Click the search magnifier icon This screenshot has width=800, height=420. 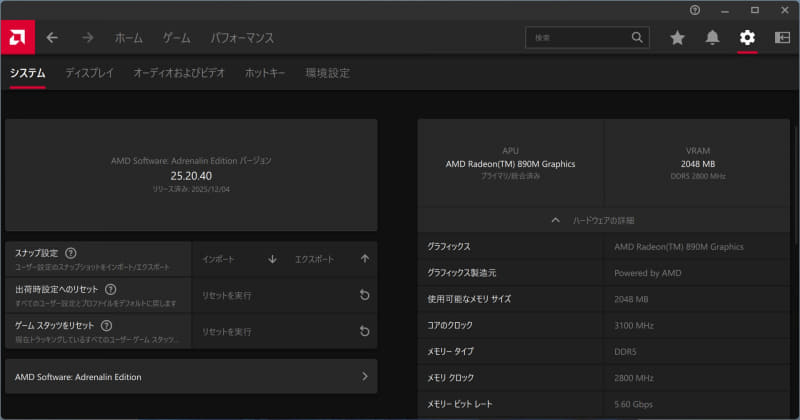(637, 37)
